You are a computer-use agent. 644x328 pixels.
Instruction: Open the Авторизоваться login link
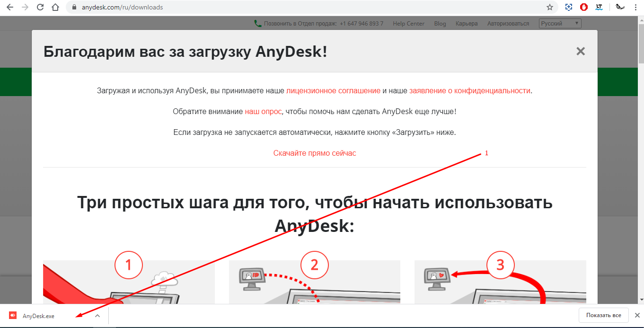tap(508, 23)
